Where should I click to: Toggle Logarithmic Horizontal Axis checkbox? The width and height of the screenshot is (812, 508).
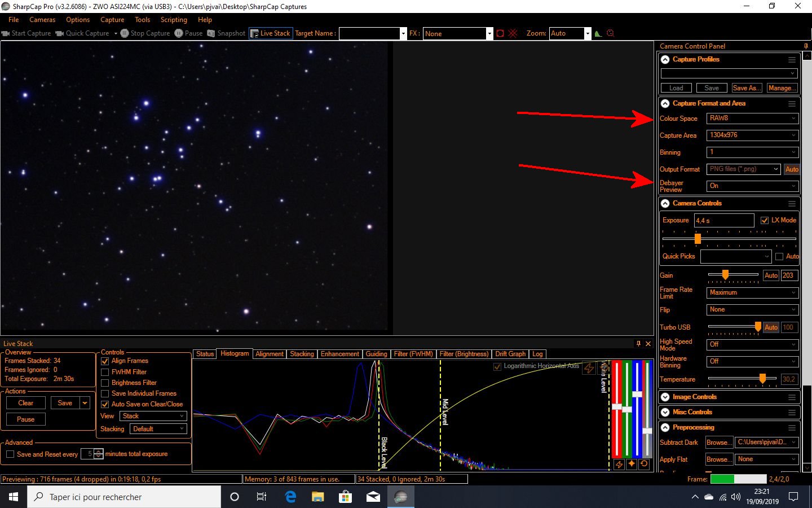pyautogui.click(x=497, y=366)
